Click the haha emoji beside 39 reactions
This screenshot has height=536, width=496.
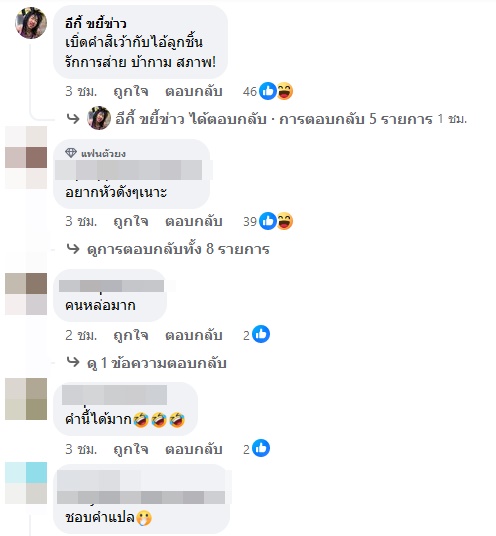(284, 221)
